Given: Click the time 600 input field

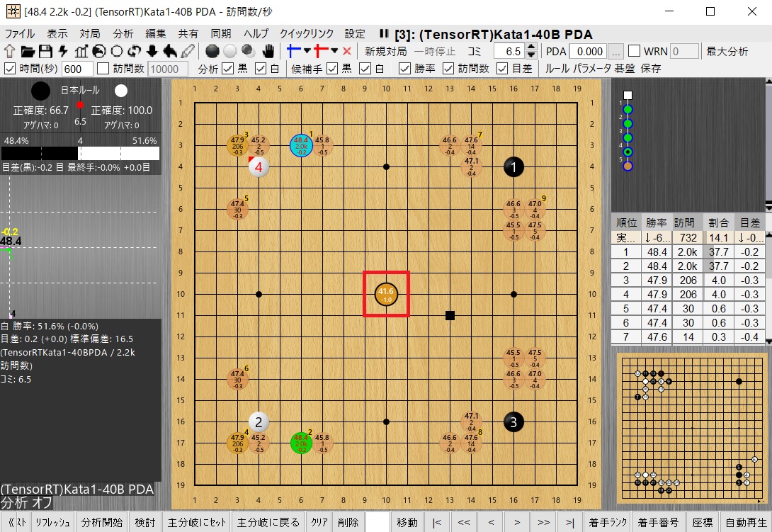Looking at the screenshot, I should click(77, 69).
